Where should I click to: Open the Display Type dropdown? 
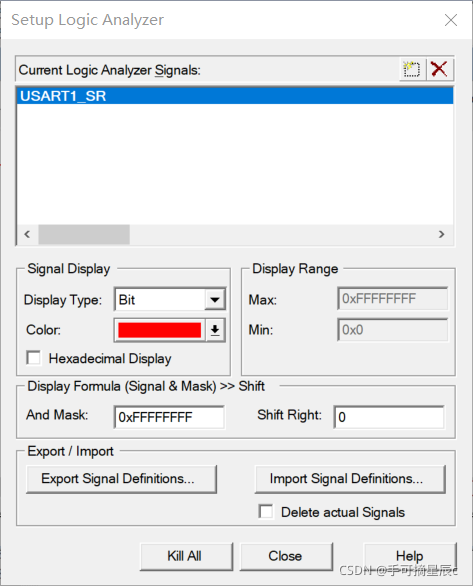(215, 300)
